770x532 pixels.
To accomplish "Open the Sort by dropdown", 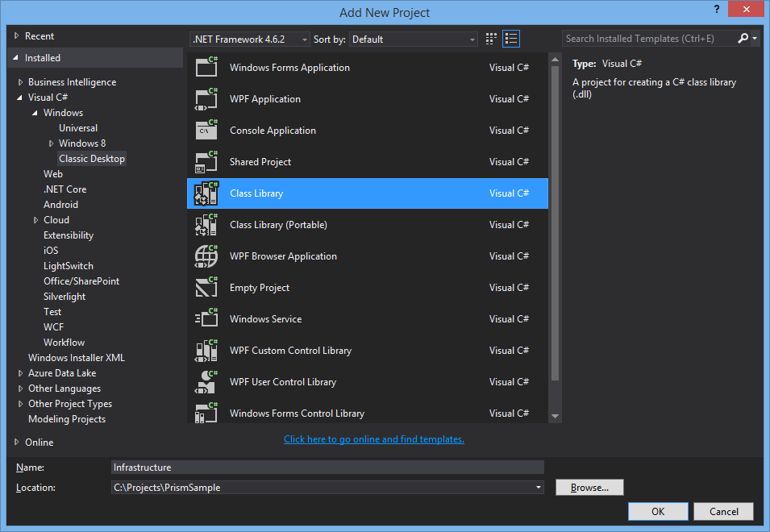I will 414,39.
